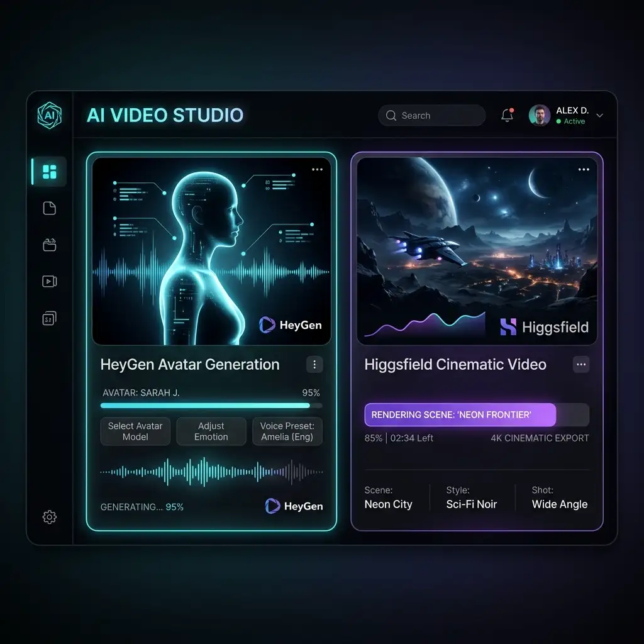Click the Higgsfield logo on scene preview
The height and width of the screenshot is (644, 644).
pyautogui.click(x=544, y=327)
